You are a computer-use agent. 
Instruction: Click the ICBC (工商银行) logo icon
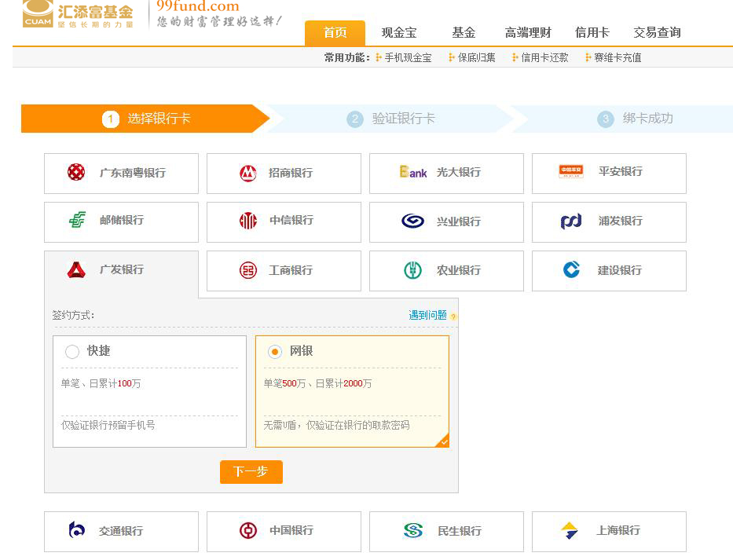[x=248, y=270]
